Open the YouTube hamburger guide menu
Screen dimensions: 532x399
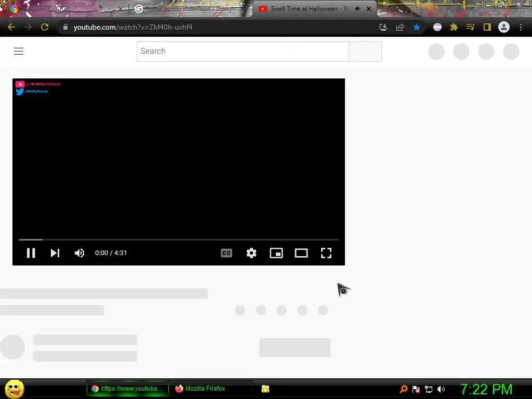click(x=19, y=51)
